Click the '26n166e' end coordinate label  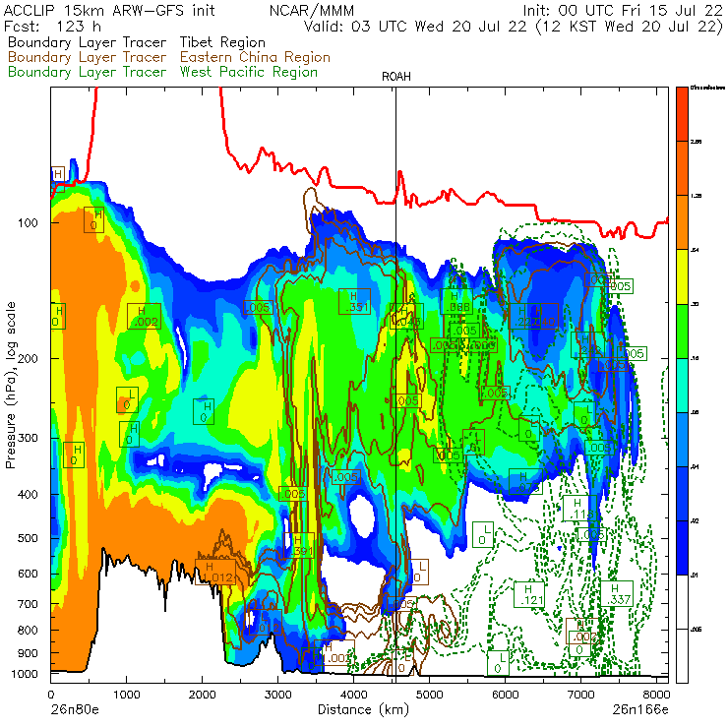click(640, 710)
